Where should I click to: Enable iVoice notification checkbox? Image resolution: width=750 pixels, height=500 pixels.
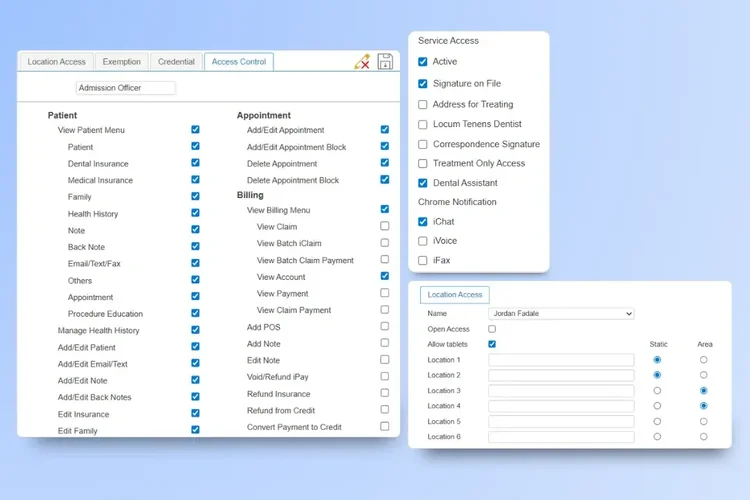point(422,241)
